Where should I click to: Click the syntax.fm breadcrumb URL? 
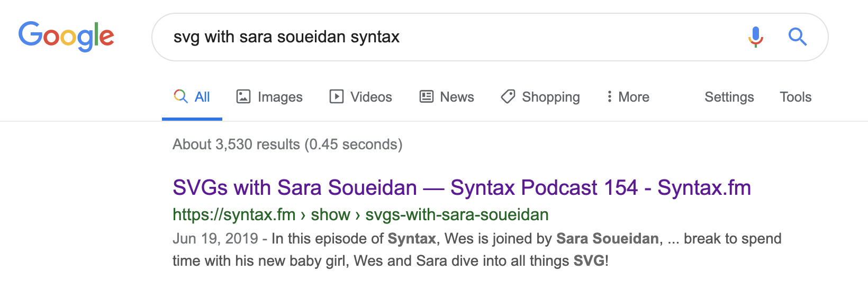pyautogui.click(x=360, y=215)
